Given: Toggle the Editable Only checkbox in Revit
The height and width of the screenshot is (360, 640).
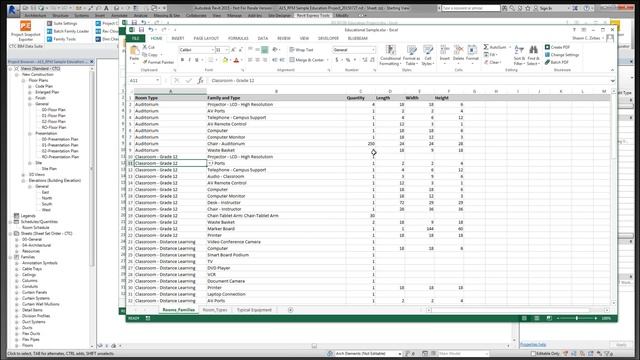Looking at the screenshot, I should point(533,353).
